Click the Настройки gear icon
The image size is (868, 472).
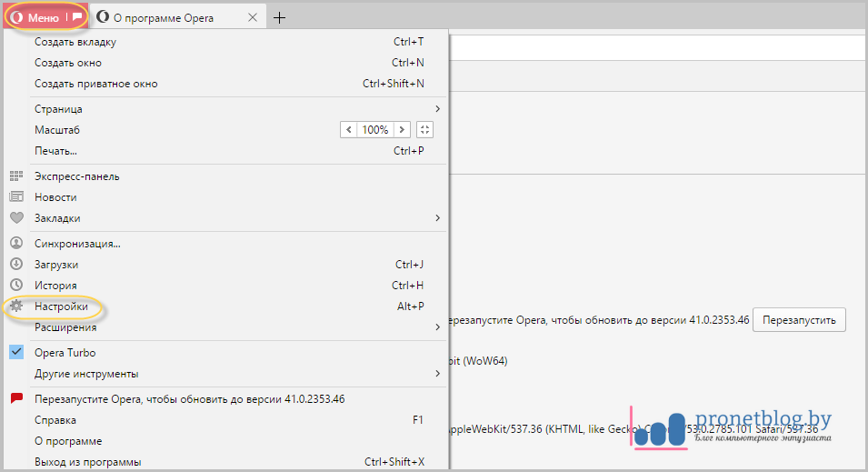(16, 306)
